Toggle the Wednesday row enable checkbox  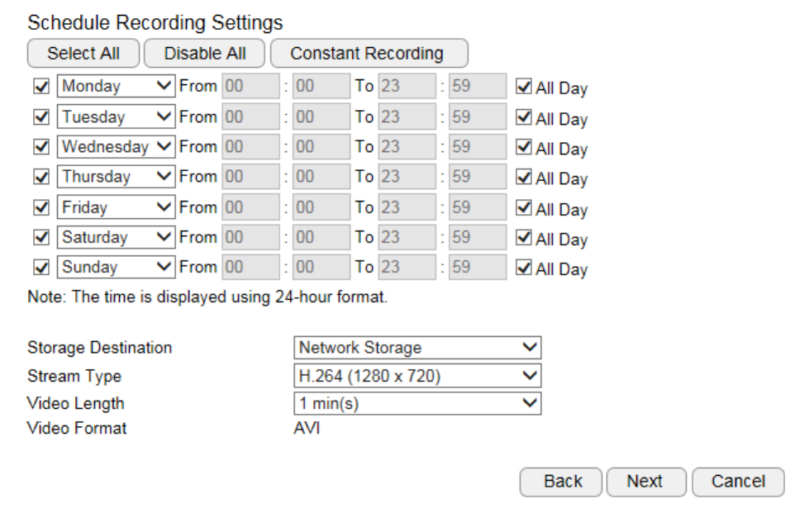40,148
